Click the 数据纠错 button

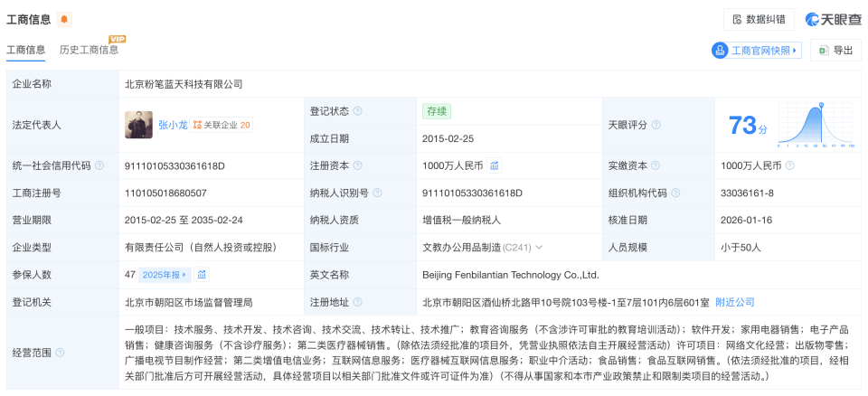click(759, 19)
